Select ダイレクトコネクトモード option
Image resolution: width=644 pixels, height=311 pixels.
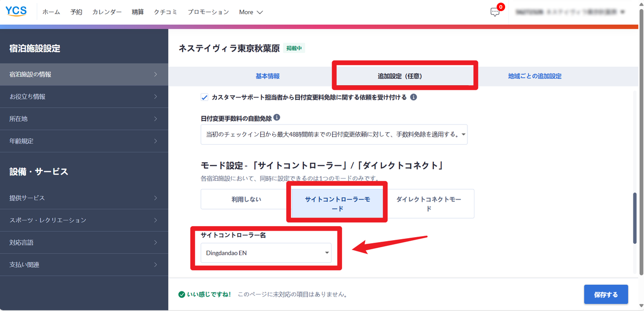tap(429, 203)
